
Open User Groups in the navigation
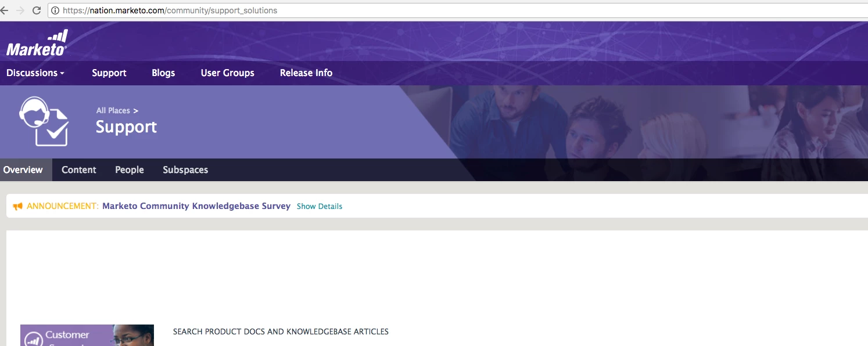[x=228, y=73]
